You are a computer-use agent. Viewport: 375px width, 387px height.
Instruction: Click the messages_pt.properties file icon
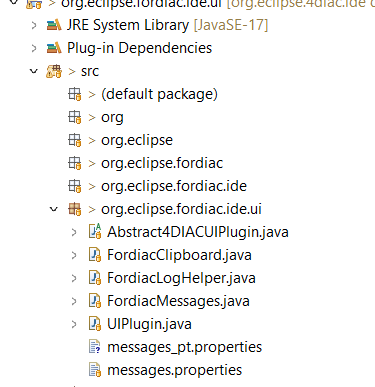click(x=95, y=347)
